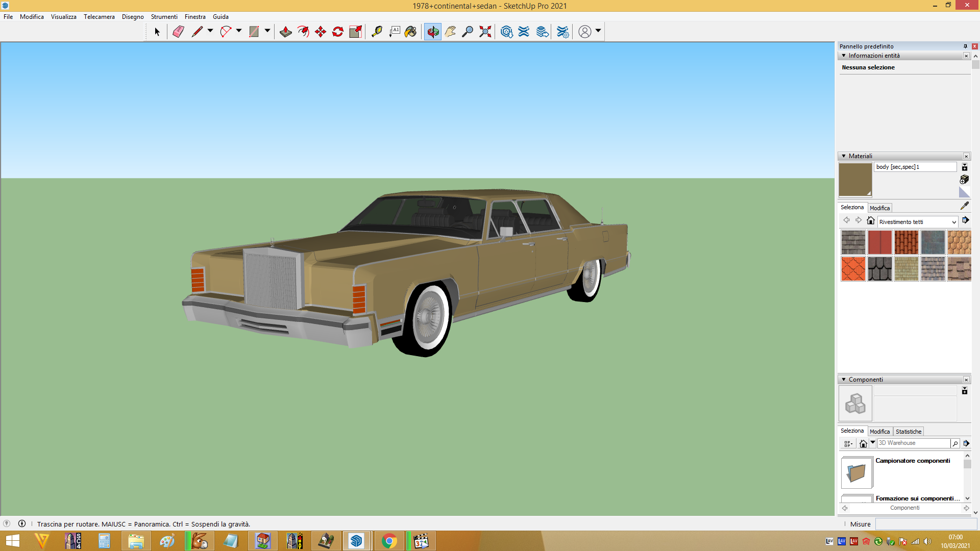Pick the pink Eraser tool
The height and width of the screenshot is (551, 980).
click(x=178, y=32)
